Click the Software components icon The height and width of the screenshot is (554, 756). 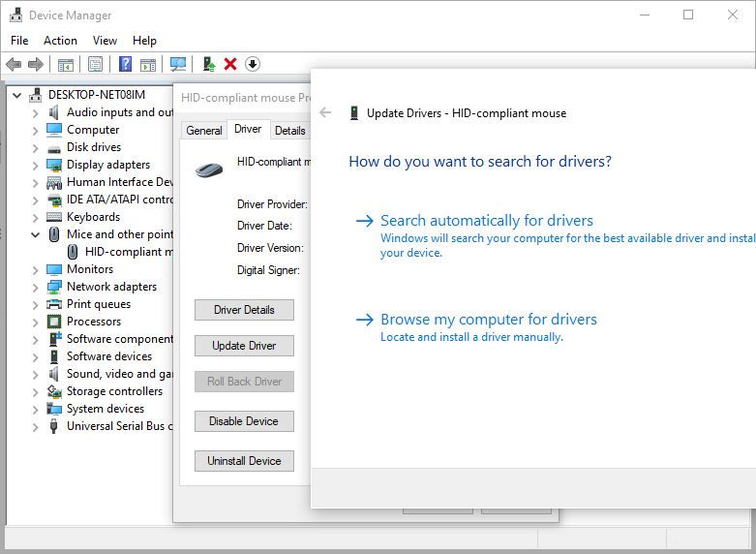(x=55, y=338)
